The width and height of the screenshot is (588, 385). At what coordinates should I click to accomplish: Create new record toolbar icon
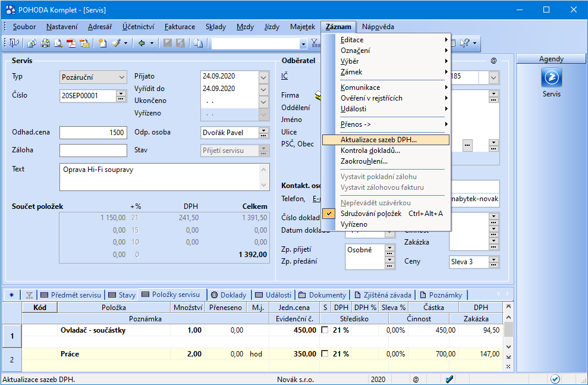click(x=102, y=43)
